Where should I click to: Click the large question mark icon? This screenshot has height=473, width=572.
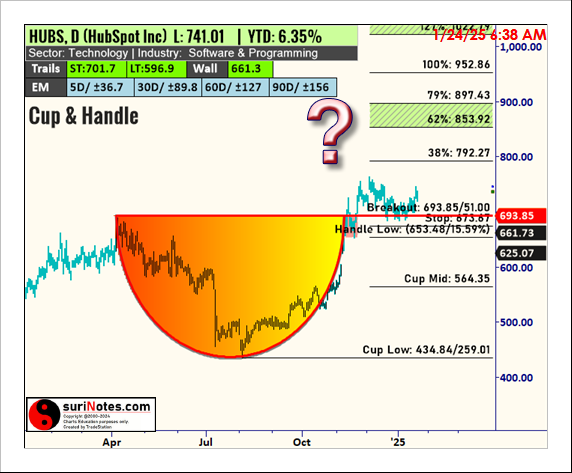point(331,131)
